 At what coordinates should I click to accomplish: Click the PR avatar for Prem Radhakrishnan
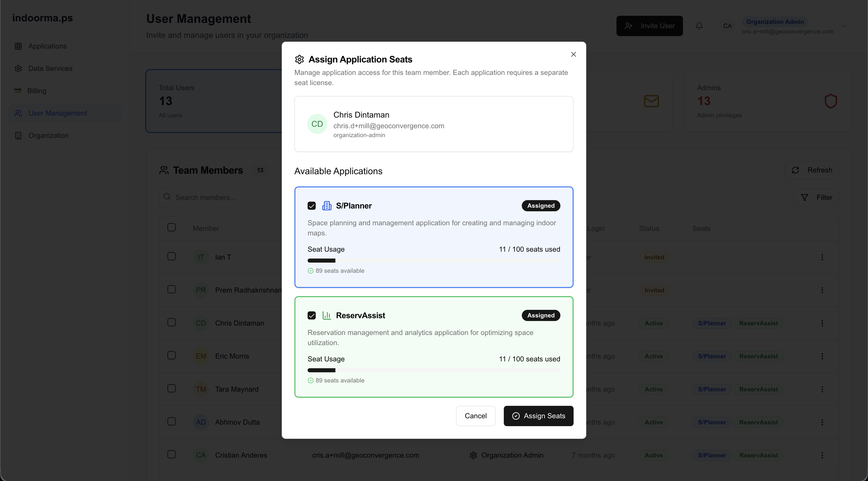click(201, 290)
